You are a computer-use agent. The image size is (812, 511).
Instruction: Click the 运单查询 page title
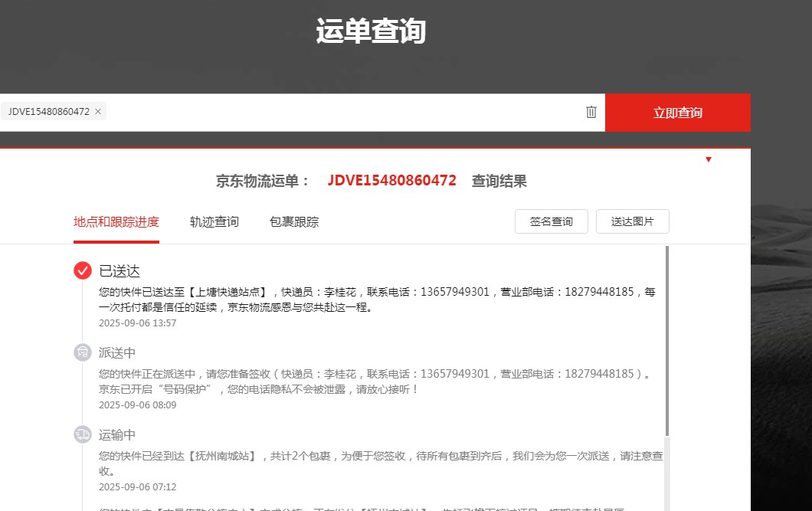(371, 32)
